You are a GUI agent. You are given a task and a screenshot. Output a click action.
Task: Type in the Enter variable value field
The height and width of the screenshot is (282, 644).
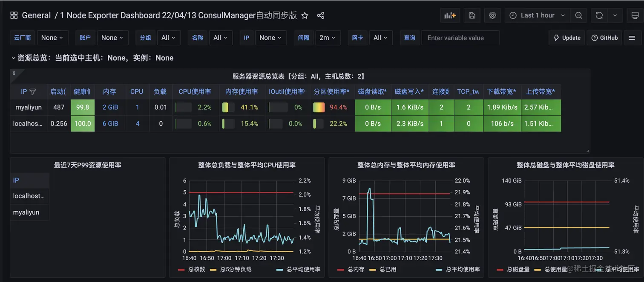460,38
